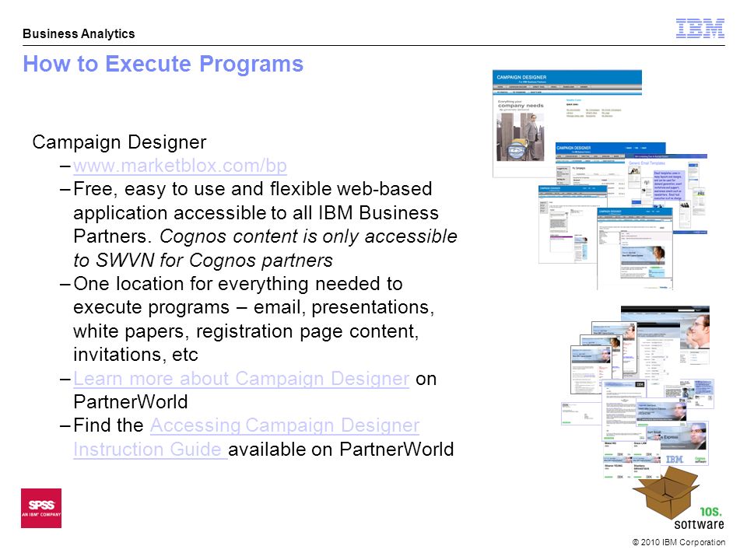The image size is (747, 560).
Task: Select the Business Analytics header text
Action: point(79,33)
